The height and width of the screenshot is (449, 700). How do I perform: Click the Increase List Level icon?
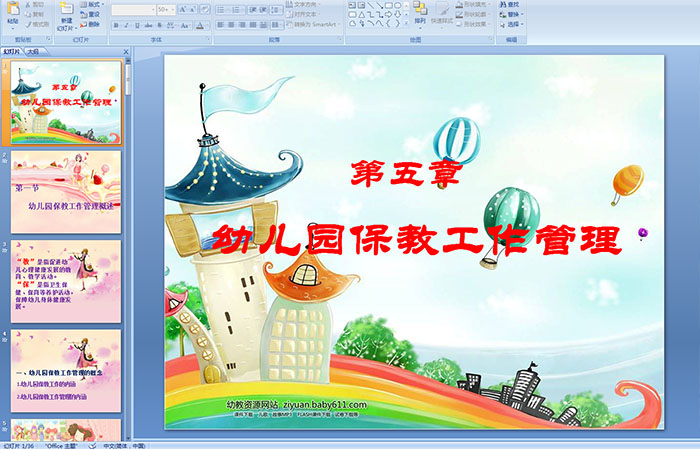[x=263, y=9]
